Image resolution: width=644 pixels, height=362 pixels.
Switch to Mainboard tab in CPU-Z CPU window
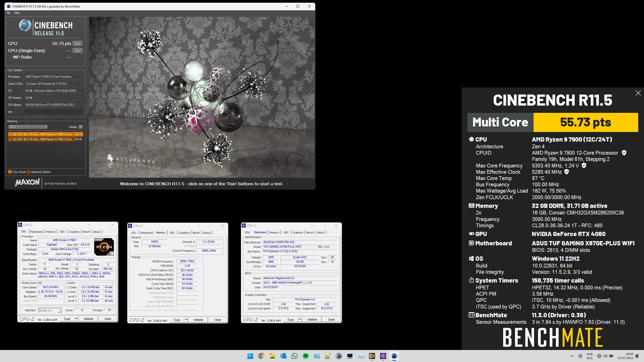click(37, 232)
